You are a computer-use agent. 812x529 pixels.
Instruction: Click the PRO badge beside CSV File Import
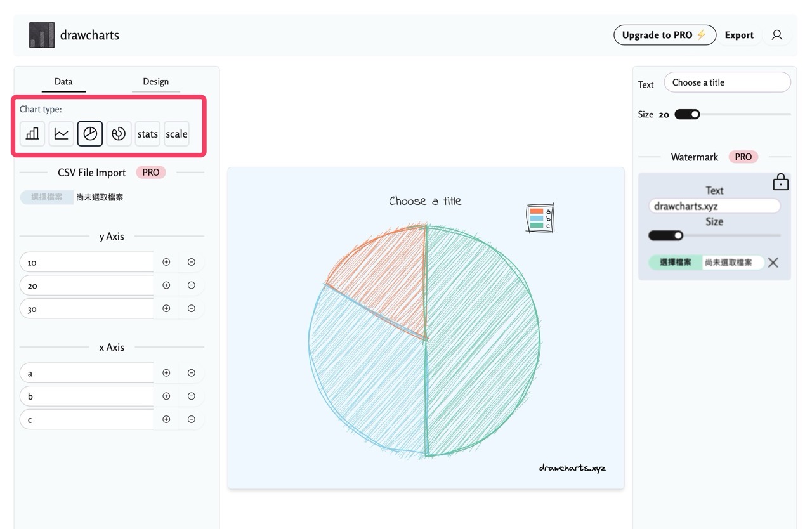(x=151, y=173)
